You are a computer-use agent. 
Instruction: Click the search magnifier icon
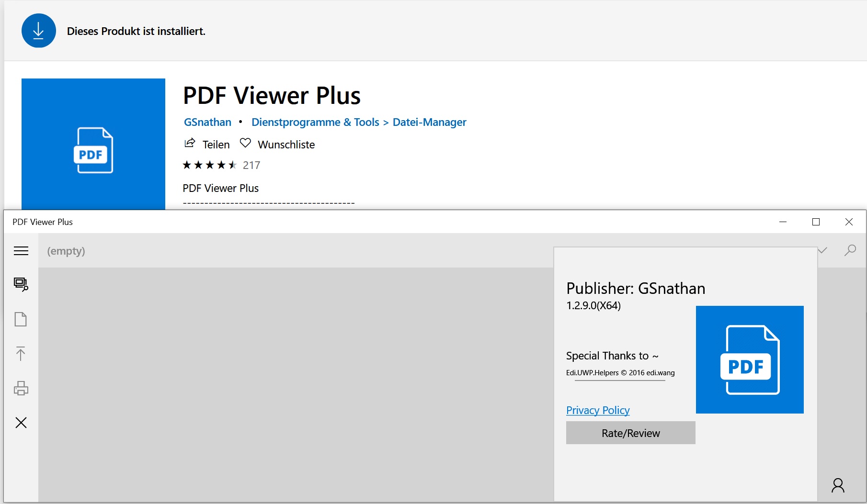click(x=850, y=250)
